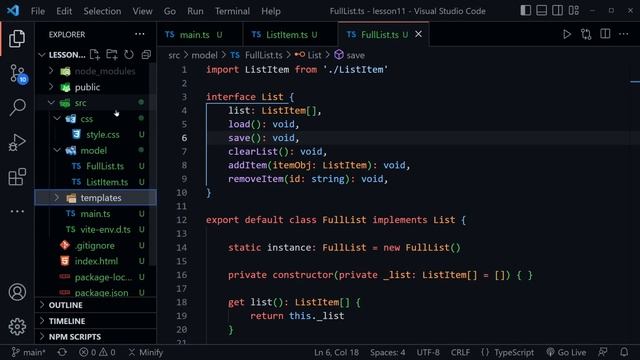Switch to the ListItem.ts tab
640x360 pixels.
point(290,35)
